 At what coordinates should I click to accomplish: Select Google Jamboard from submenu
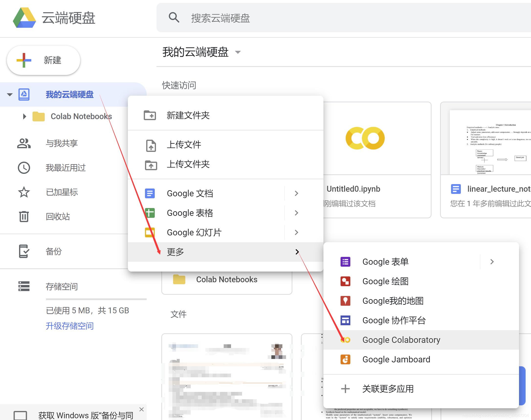pos(421,359)
